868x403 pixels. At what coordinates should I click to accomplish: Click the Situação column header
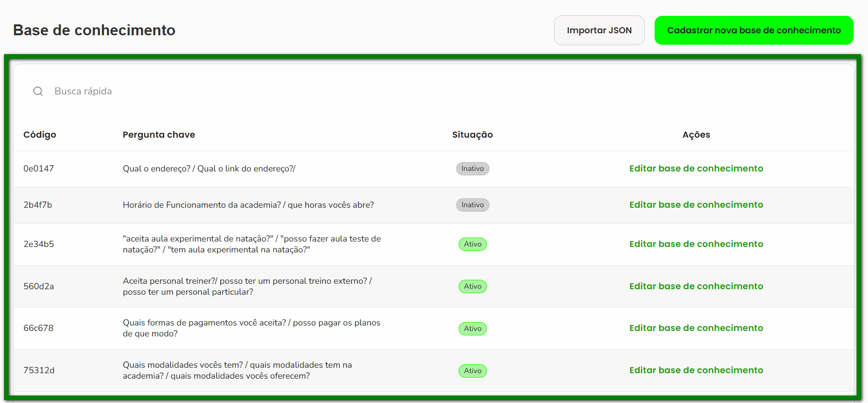pyautogui.click(x=472, y=135)
